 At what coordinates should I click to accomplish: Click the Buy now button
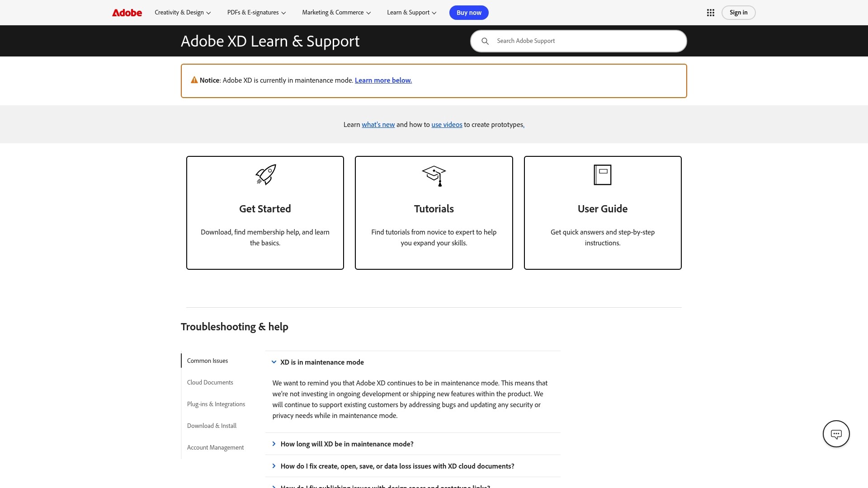pyautogui.click(x=469, y=13)
